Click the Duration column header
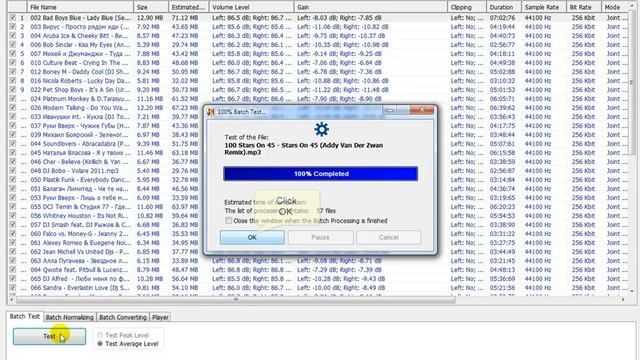Viewport: 640px width, 360px height. coord(504,7)
